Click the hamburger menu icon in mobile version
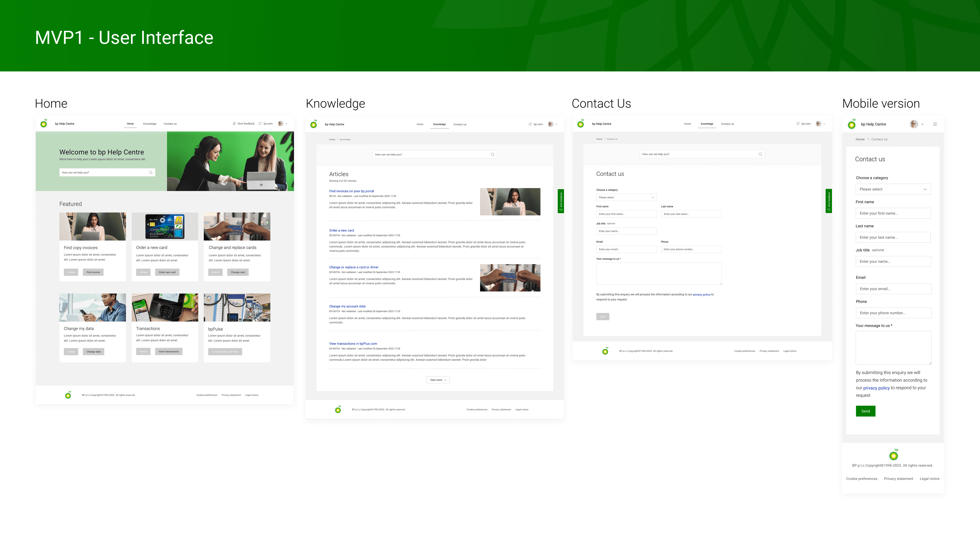 [x=935, y=124]
